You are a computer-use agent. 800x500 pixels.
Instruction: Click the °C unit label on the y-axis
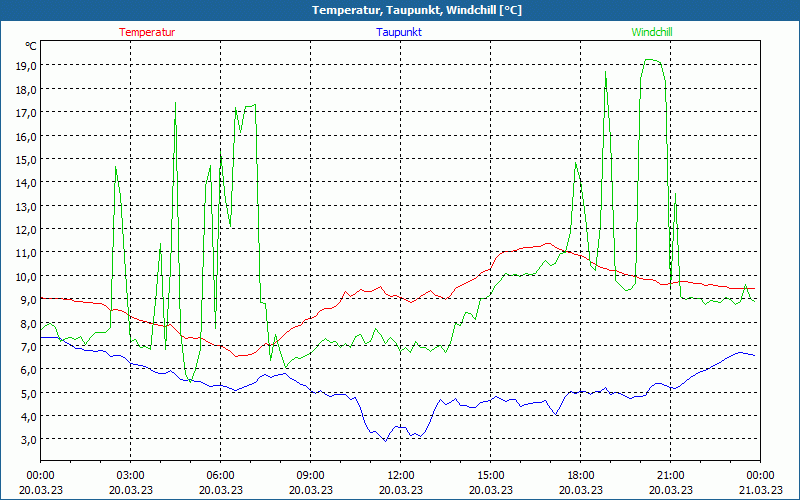coord(31,46)
